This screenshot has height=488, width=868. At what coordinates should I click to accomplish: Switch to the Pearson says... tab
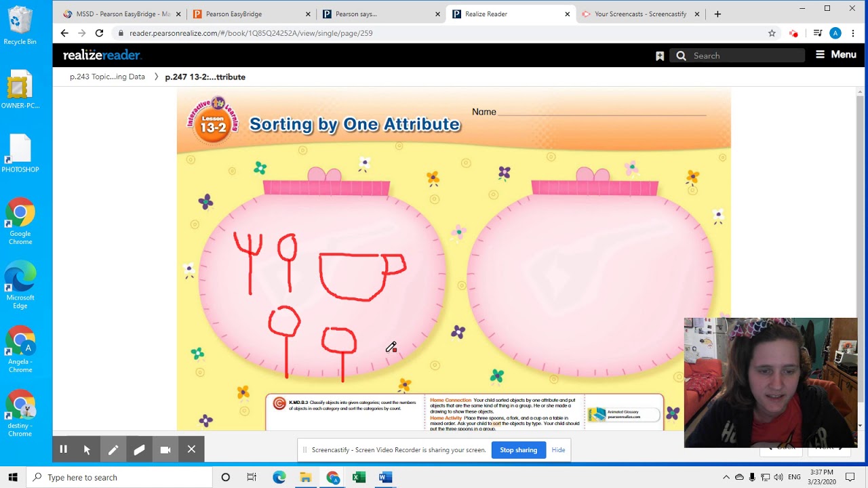(x=381, y=14)
